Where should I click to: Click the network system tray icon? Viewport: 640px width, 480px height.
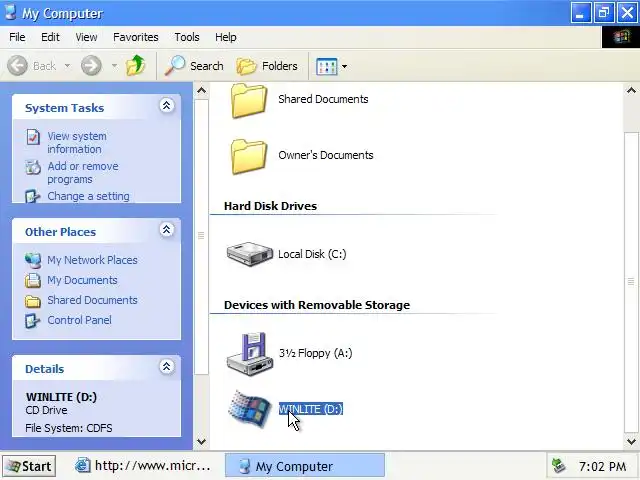click(558, 465)
